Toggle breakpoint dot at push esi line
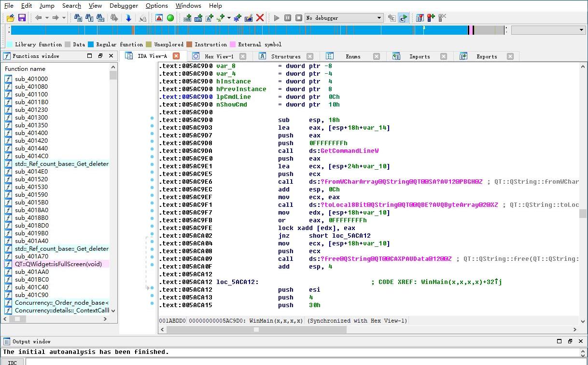Image resolution: width=588 pixels, height=365 pixels. tap(152, 288)
